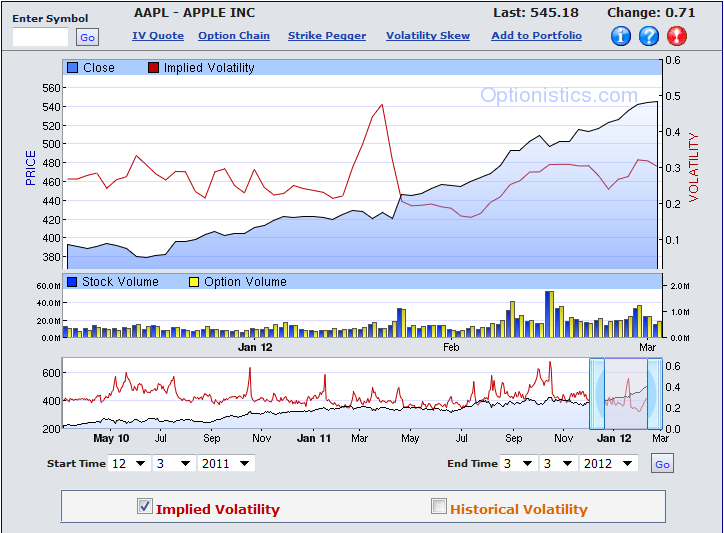Image resolution: width=724 pixels, height=533 pixels.
Task: Enable the Historical Volatility checkbox
Action: coord(439,506)
